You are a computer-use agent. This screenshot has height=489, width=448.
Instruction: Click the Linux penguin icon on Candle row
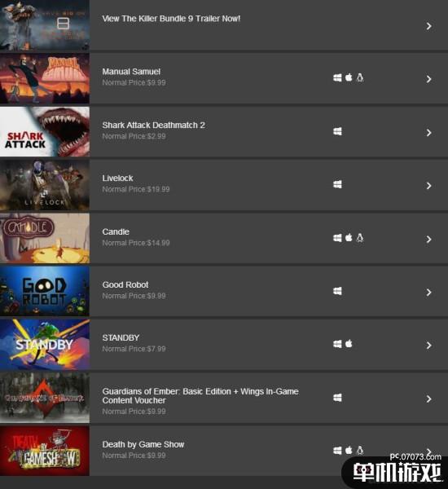click(360, 238)
